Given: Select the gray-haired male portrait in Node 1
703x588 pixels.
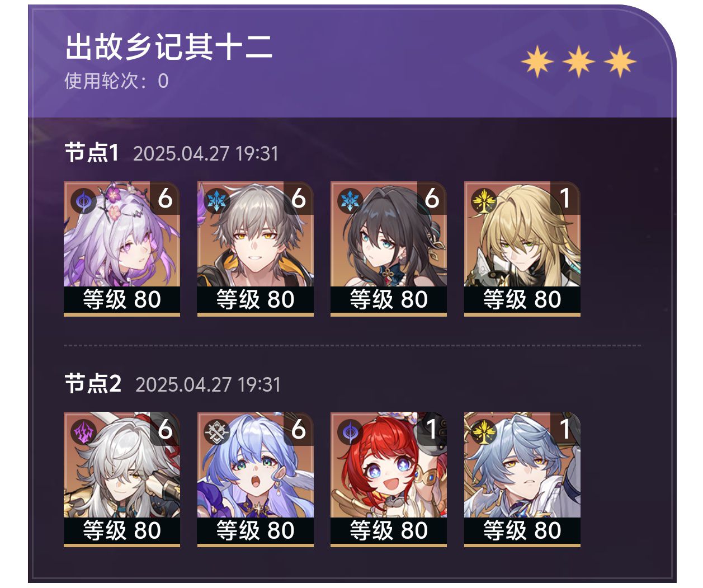Looking at the screenshot, I should coord(255,248).
